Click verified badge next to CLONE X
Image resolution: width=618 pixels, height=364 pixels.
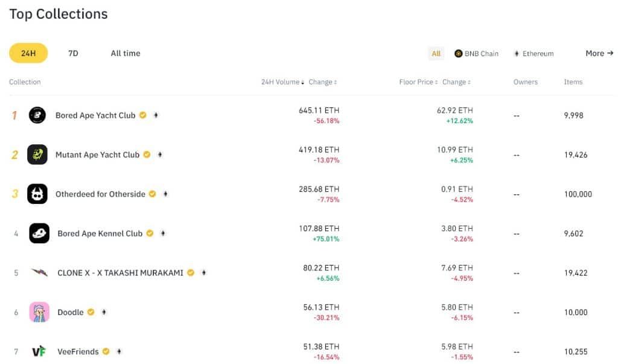[191, 272]
